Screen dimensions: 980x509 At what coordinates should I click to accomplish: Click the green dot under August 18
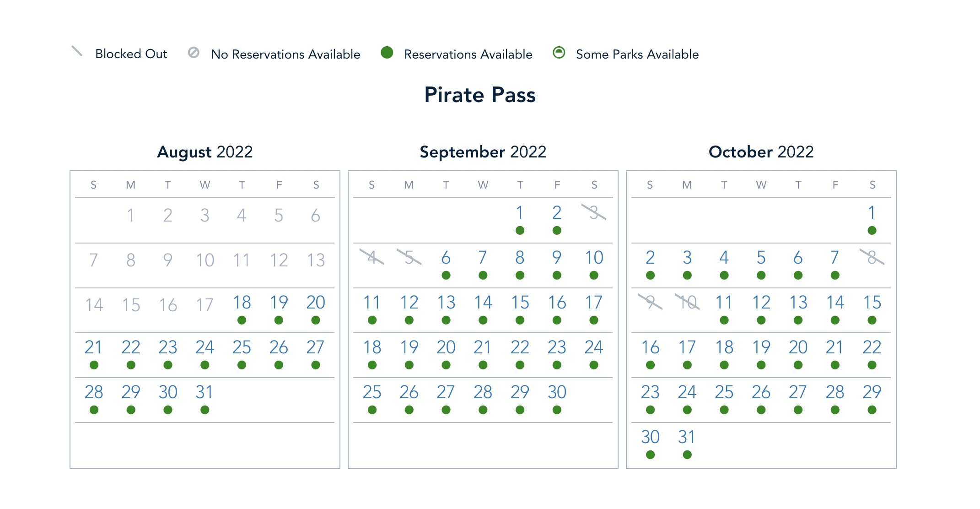(242, 320)
